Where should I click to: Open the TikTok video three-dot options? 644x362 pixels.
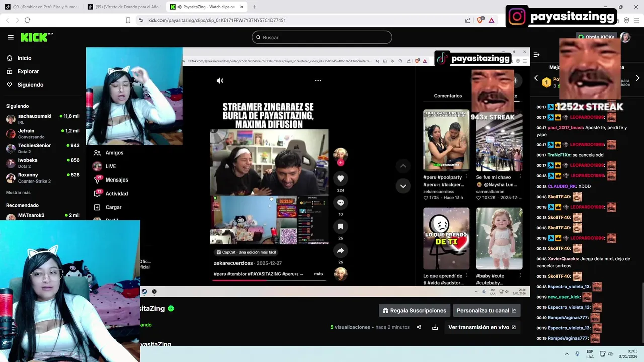318,80
